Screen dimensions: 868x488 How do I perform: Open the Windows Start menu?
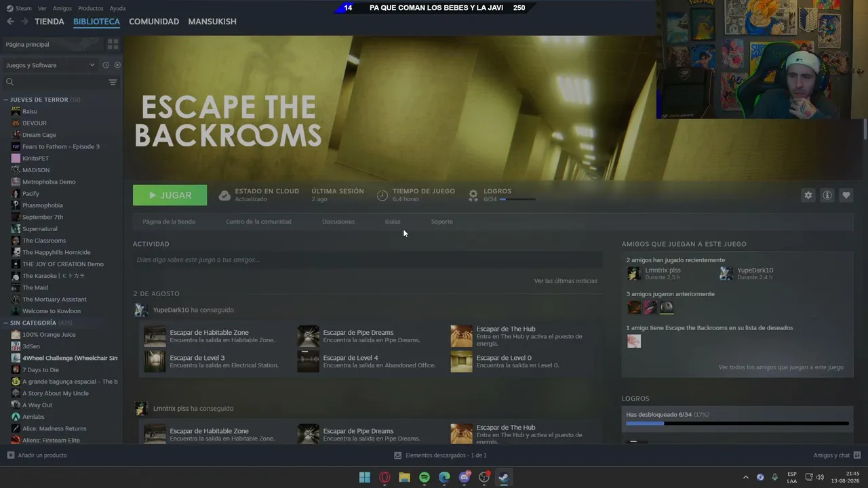(x=365, y=477)
